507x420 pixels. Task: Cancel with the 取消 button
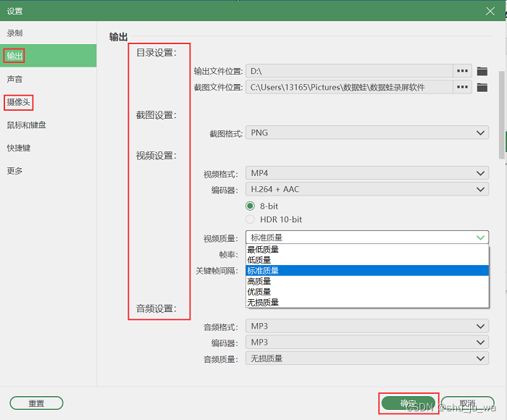tap(468, 403)
